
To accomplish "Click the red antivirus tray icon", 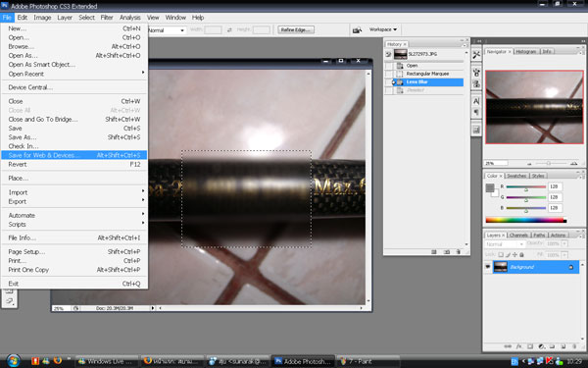I will [550, 361].
